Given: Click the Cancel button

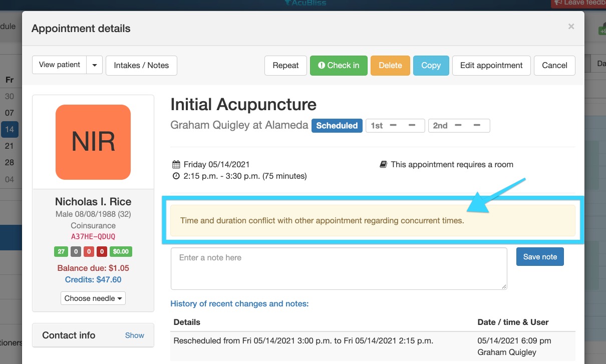Looking at the screenshot, I should [554, 66].
